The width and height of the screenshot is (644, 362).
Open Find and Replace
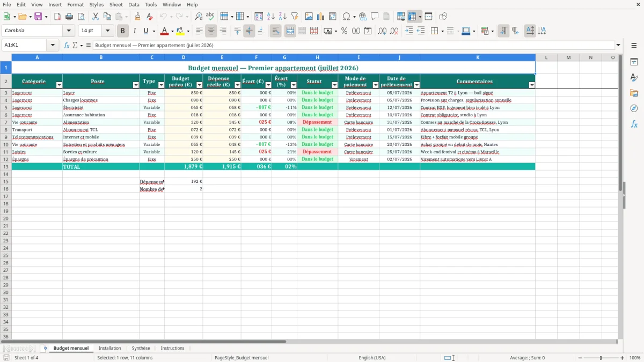199,17
